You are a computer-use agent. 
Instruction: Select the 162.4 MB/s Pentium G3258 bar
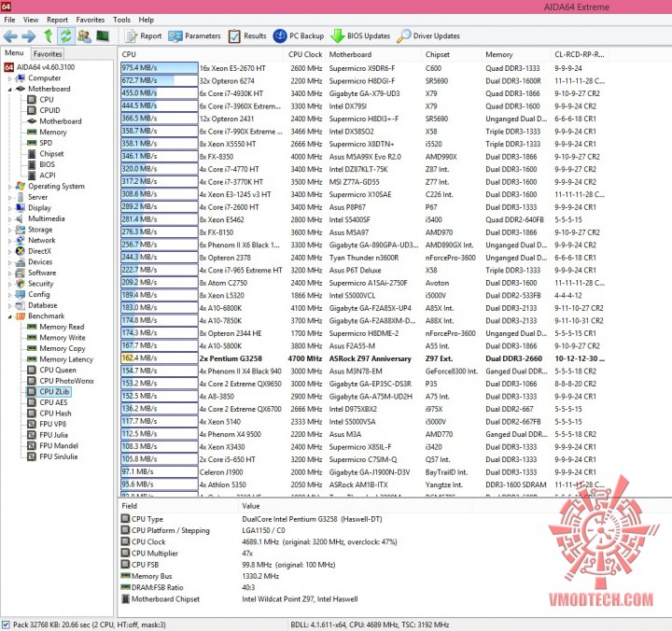click(x=159, y=358)
